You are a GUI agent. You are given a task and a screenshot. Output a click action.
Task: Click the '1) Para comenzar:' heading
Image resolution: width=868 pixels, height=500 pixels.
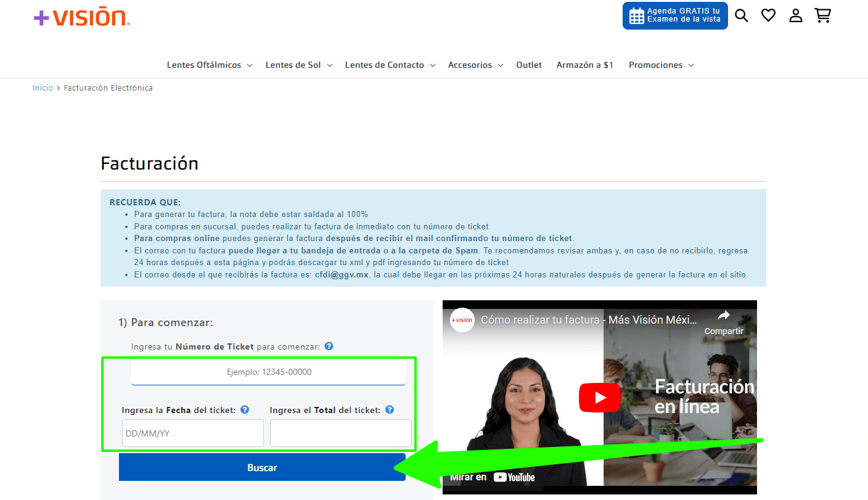coord(166,322)
